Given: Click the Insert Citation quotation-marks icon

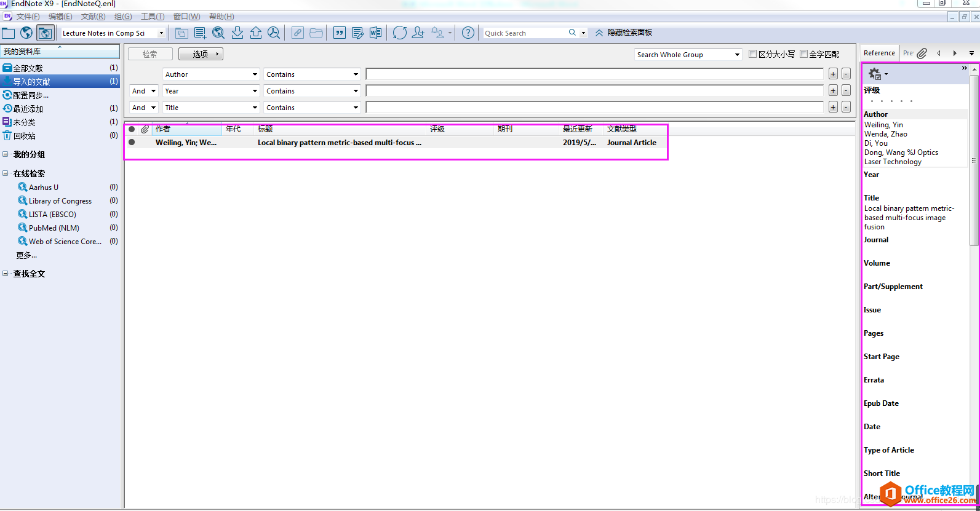Looking at the screenshot, I should tap(340, 33).
